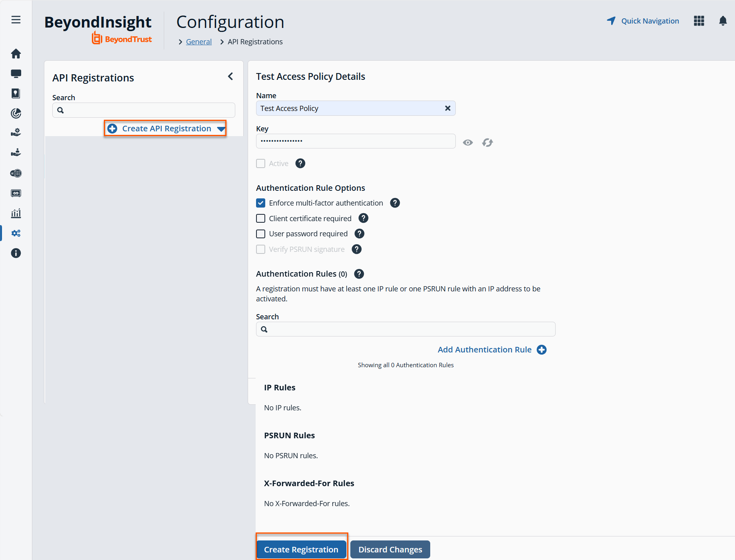Enable User password required
Viewport: 735px width, 560px height.
click(x=261, y=234)
